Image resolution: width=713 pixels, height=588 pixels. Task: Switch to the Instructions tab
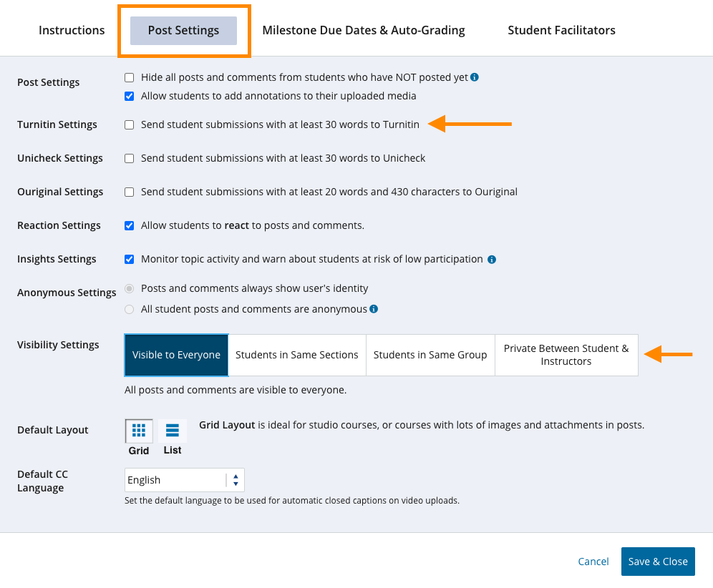(72, 30)
